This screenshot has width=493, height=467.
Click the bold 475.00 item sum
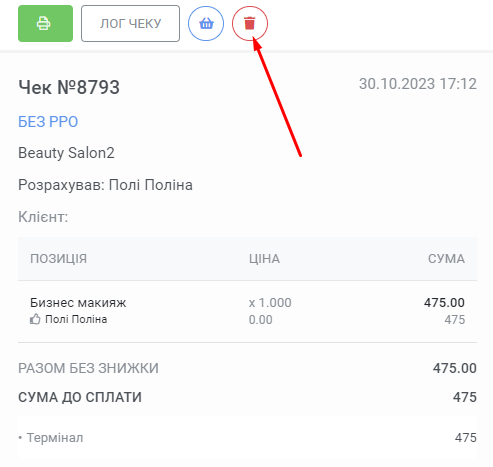(x=444, y=303)
